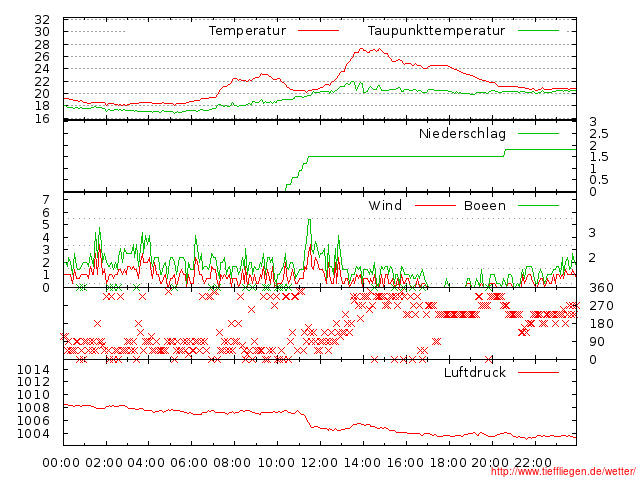The image size is (640, 480).
Task: Click the 16:00 time axis label
Action: coord(405,463)
